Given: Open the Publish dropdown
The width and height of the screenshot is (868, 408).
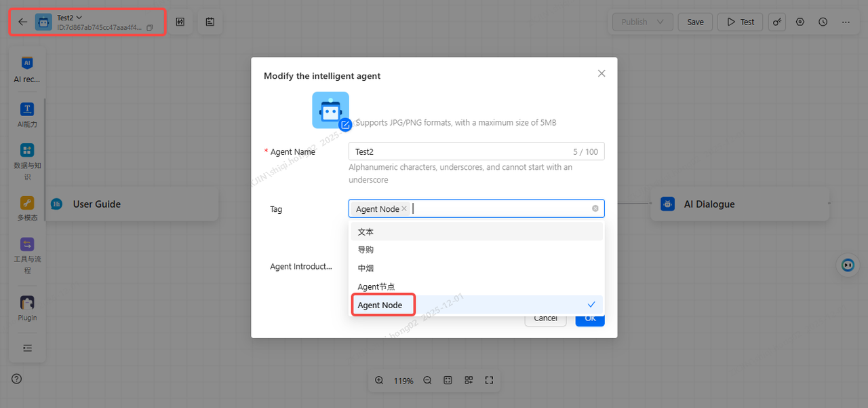Looking at the screenshot, I should (642, 22).
